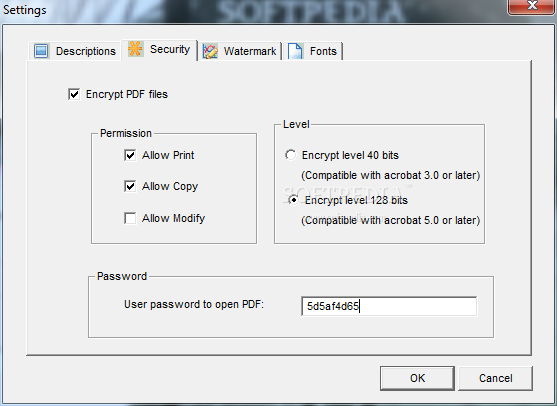Select the Security tab label
This screenshot has width=557, height=406.
[170, 49]
